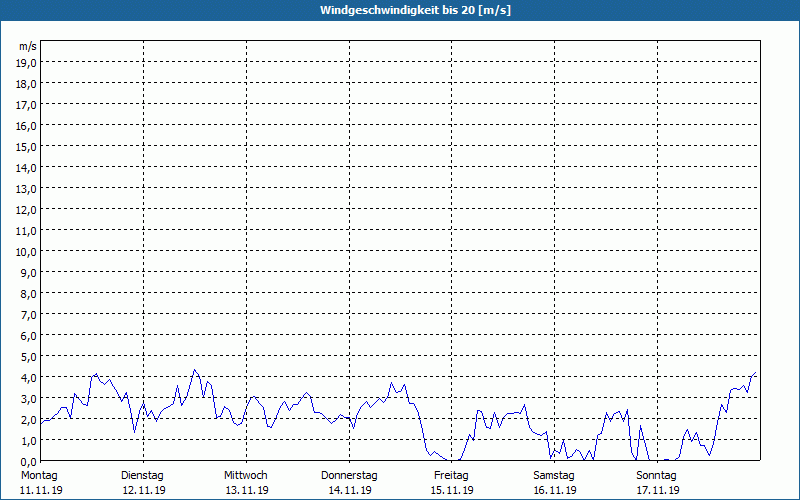Select the Donnerstag day label
Screen dimensions: 800x500
349,475
